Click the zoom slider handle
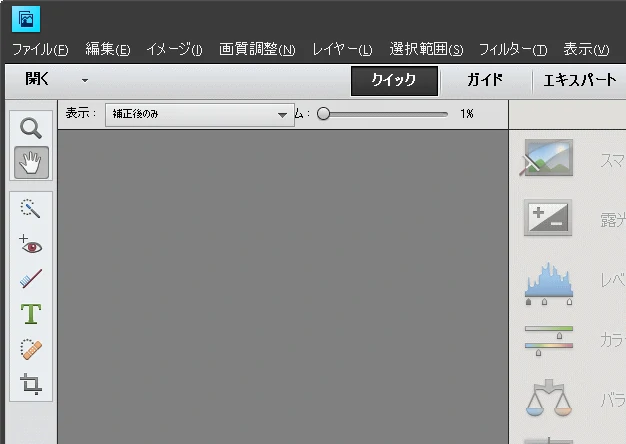This screenshot has width=626, height=444. tap(323, 114)
